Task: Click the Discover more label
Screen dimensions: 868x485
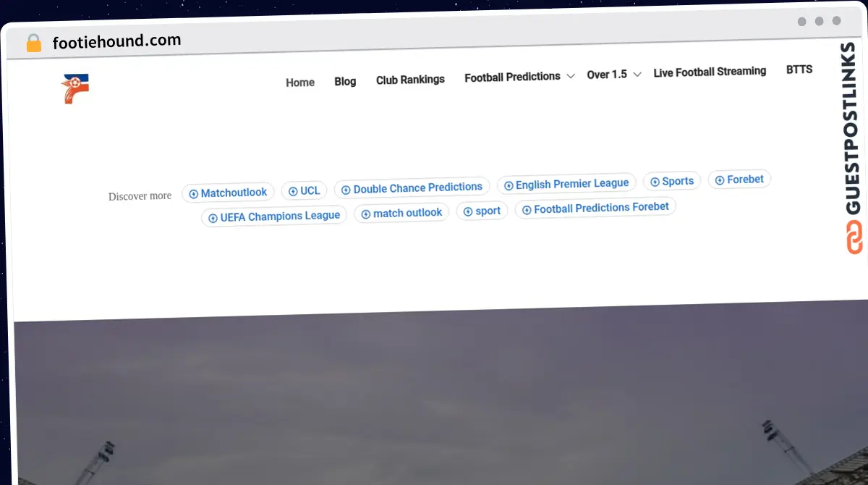Action: pyautogui.click(x=140, y=196)
